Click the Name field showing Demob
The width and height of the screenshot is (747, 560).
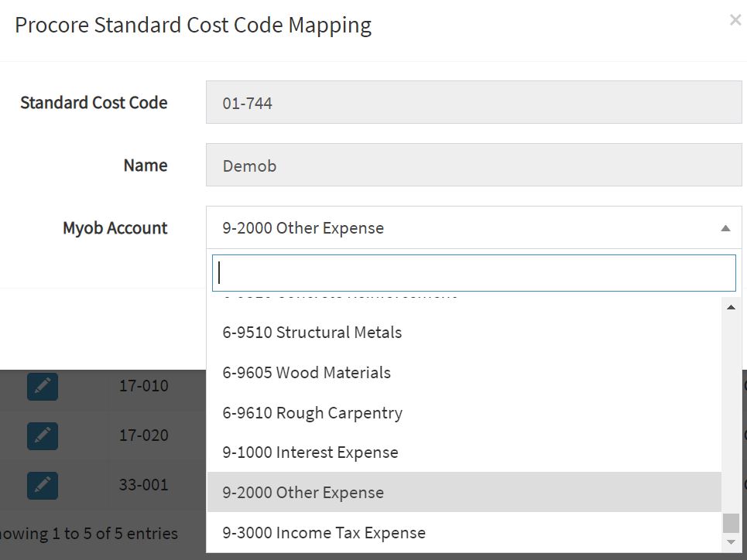(472, 165)
